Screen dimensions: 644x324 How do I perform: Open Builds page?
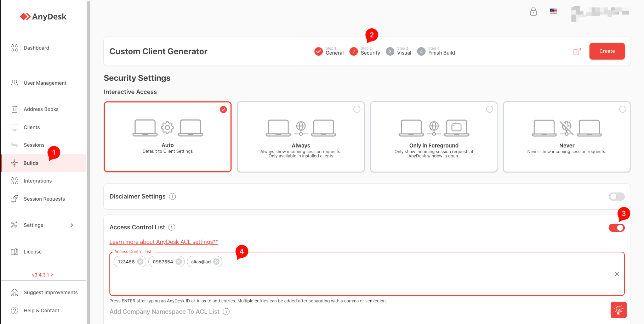point(43,163)
